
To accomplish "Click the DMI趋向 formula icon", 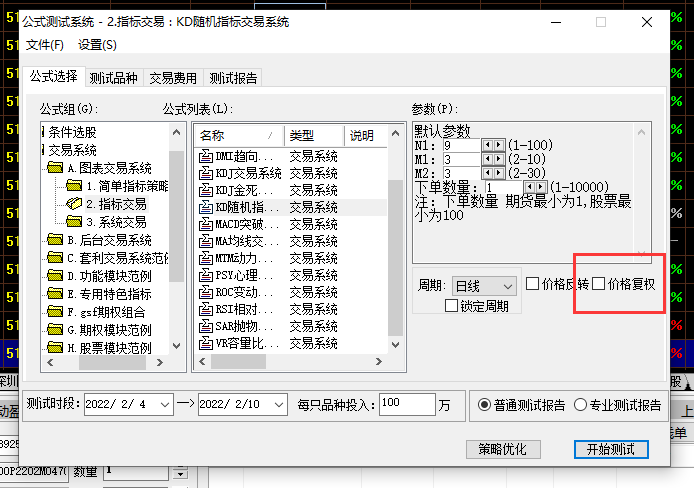I will tap(205, 156).
